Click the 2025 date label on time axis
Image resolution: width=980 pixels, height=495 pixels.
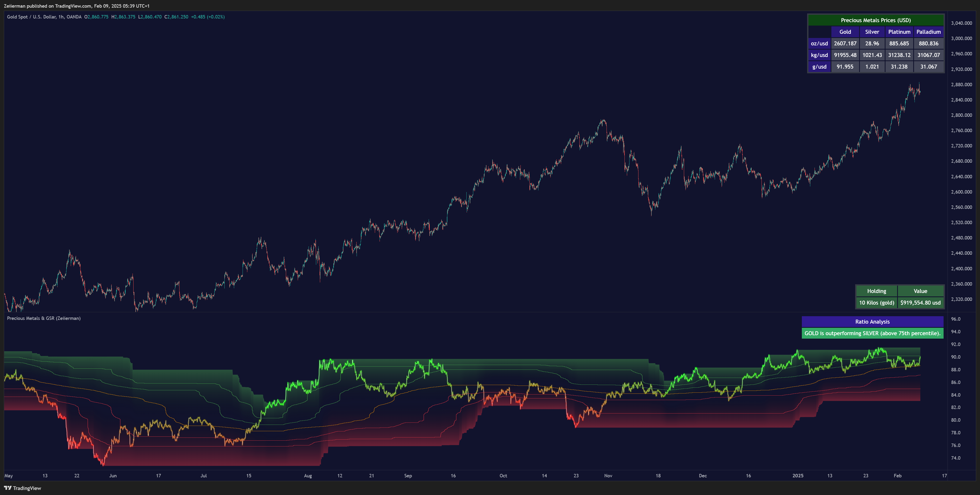798,475
